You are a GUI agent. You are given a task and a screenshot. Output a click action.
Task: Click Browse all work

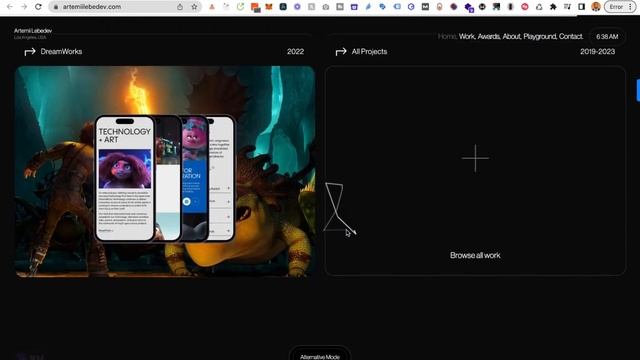click(x=475, y=255)
